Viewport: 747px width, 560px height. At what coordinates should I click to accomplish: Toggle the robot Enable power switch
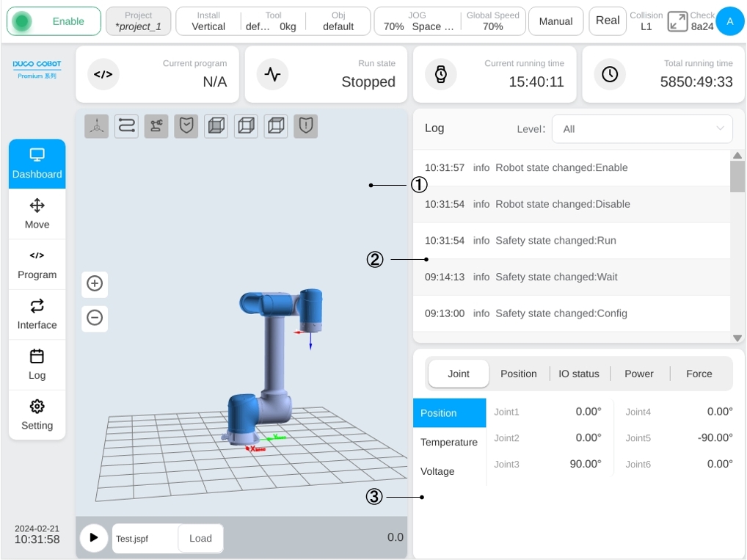[x=54, y=21]
